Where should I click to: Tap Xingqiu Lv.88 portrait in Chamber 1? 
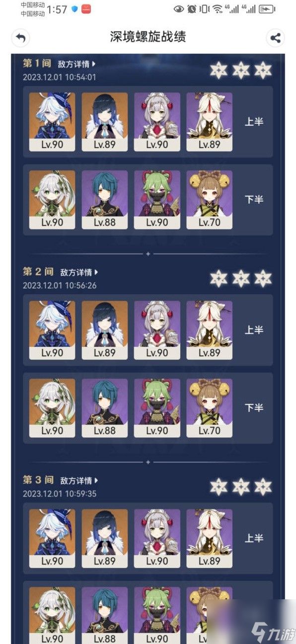coord(105,200)
